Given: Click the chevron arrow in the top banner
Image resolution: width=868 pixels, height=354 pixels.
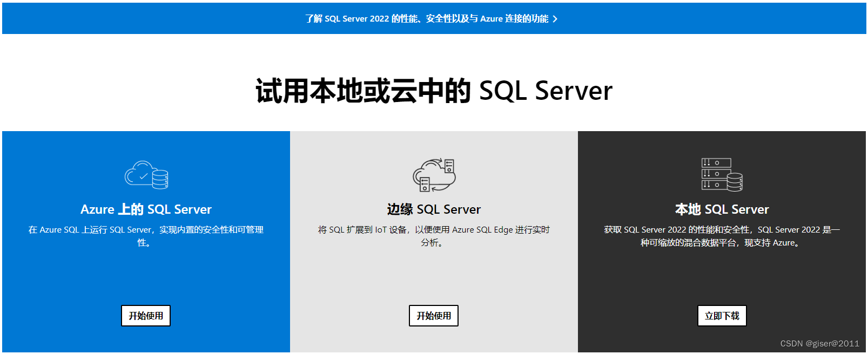Looking at the screenshot, I should click(x=555, y=19).
